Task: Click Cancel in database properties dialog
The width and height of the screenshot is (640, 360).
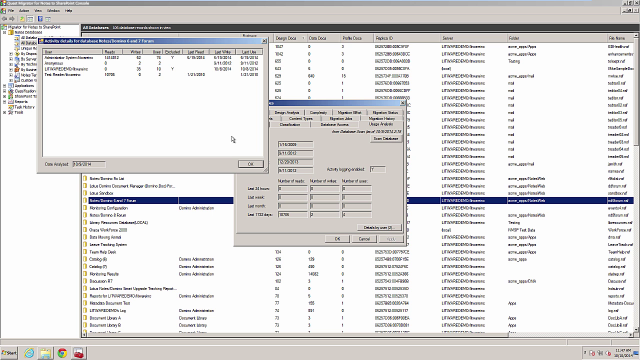Action: pyautogui.click(x=364, y=239)
